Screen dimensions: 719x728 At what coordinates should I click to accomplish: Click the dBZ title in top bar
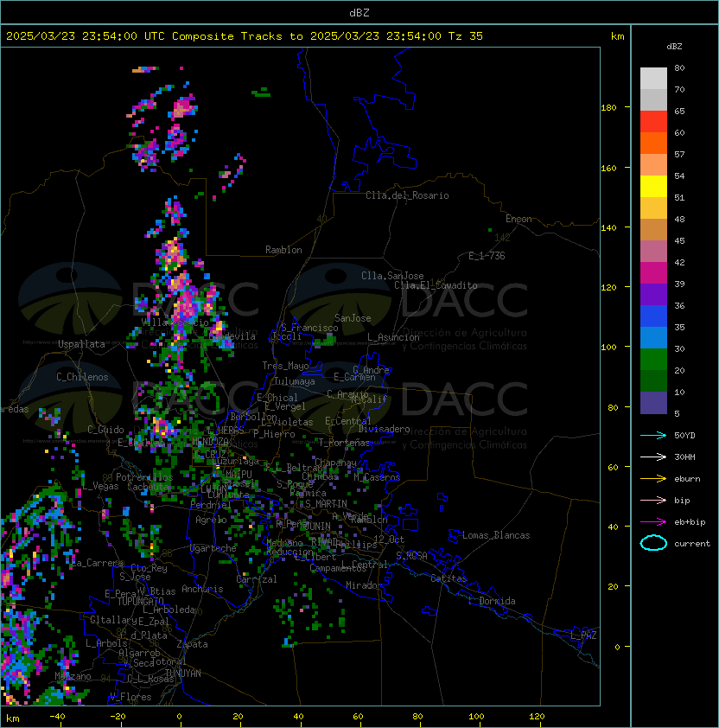(x=359, y=13)
